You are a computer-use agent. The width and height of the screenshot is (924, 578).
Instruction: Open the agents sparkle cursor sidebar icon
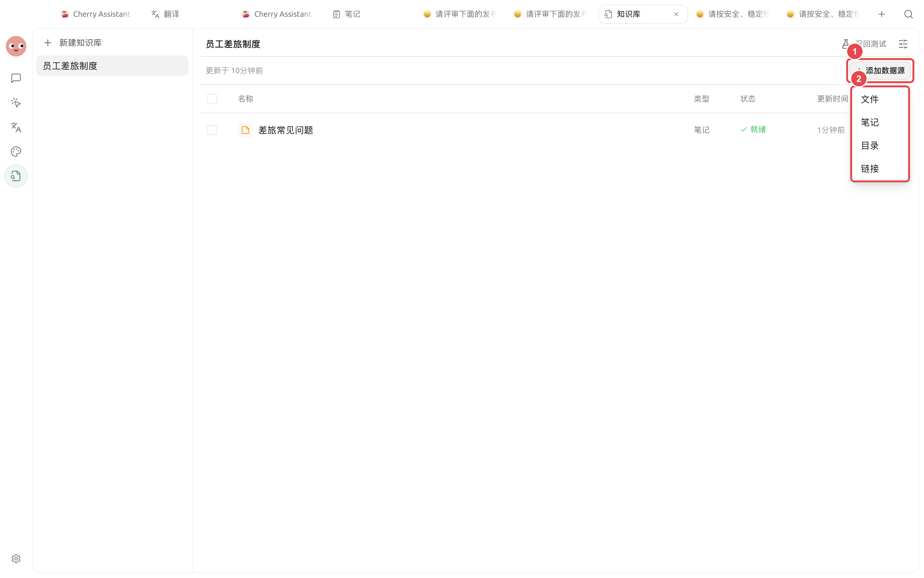(x=16, y=102)
